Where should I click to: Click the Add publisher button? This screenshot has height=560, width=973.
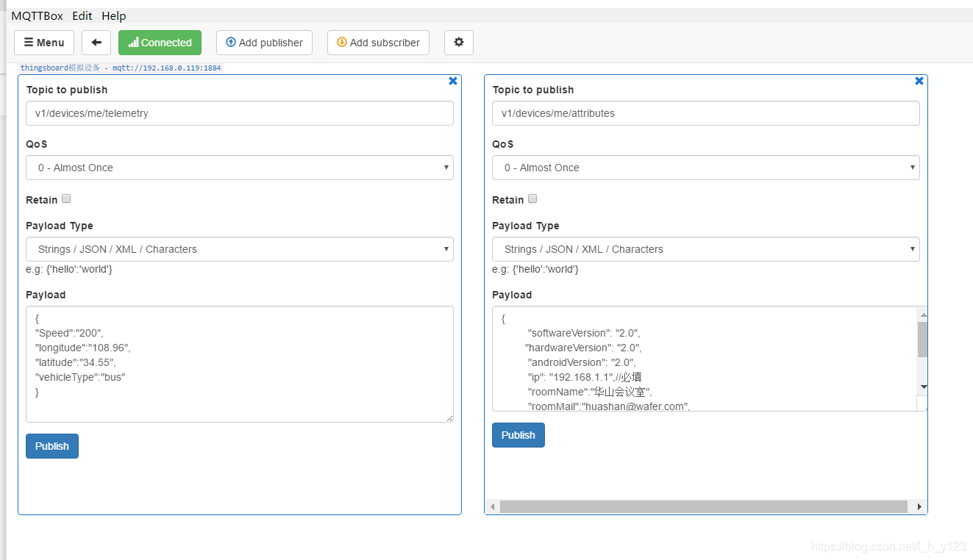click(264, 43)
